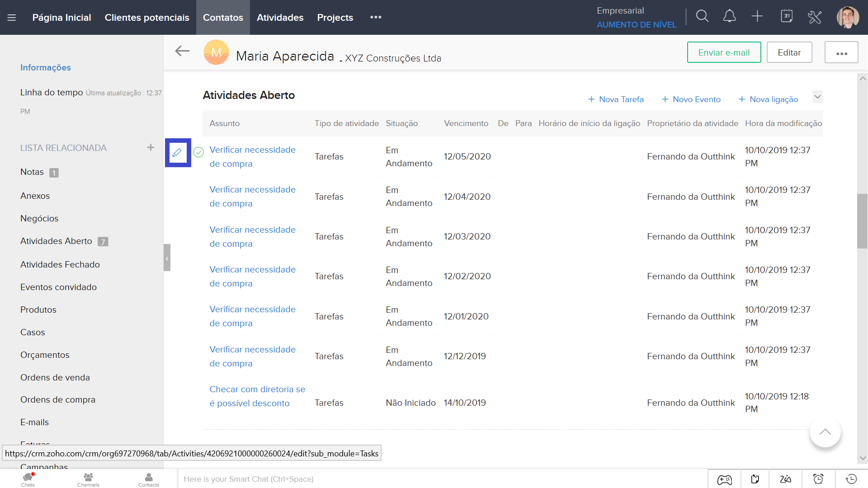Open Clientes potenciais tab
Image resolution: width=868 pixels, height=488 pixels.
tap(147, 18)
